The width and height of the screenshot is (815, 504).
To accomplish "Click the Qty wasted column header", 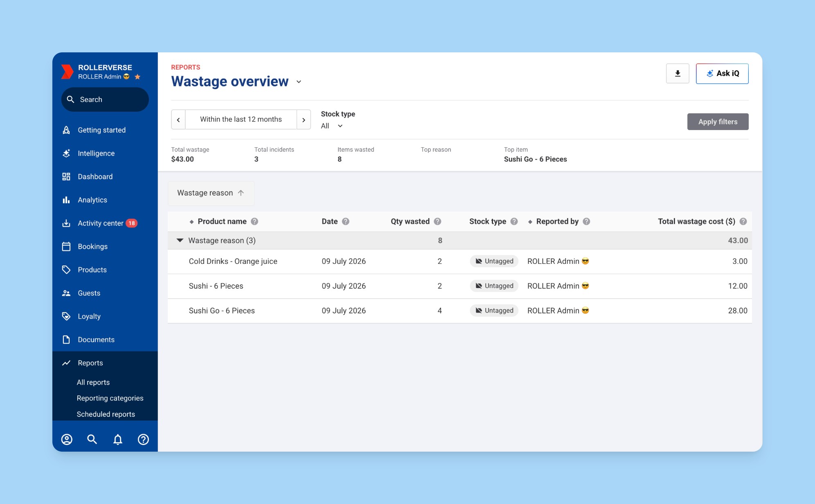I will click(x=410, y=221).
